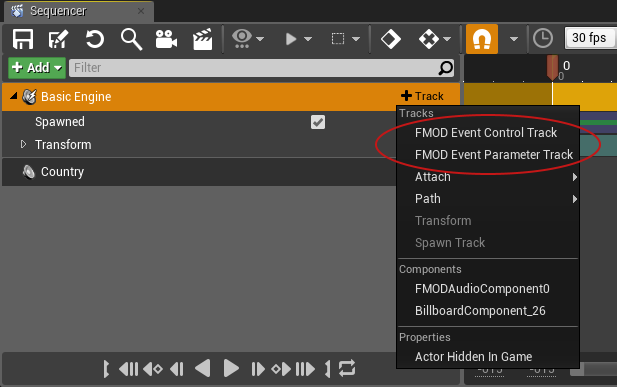The image size is (617, 387).
Task: Create a camera with the camera icon
Action: (x=166, y=39)
